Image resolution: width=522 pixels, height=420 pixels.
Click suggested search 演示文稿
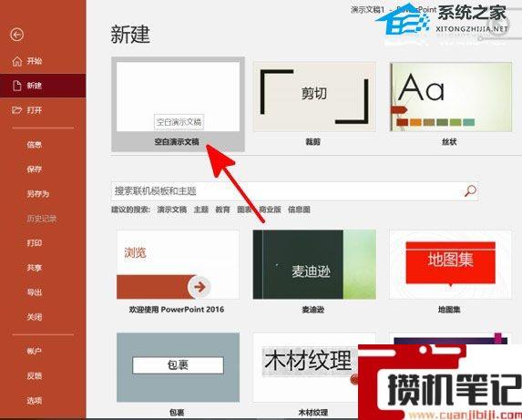172,210
